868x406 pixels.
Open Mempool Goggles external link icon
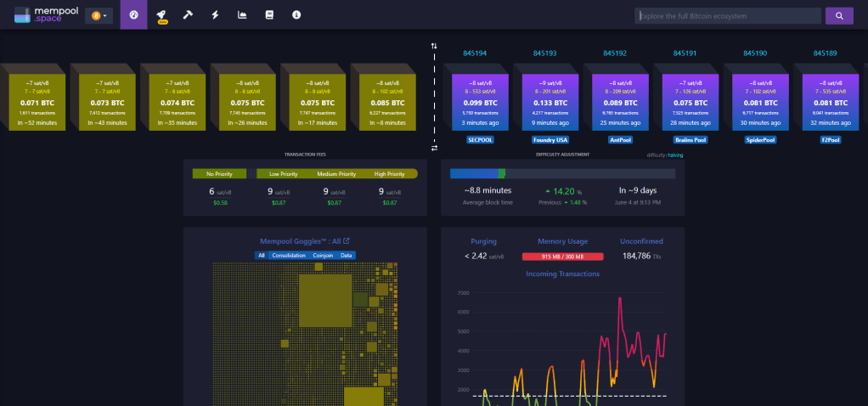click(x=347, y=241)
